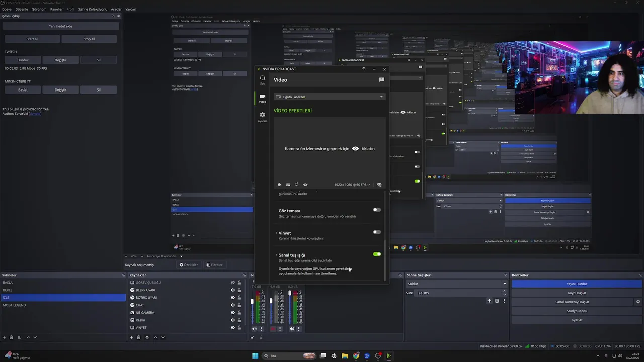Click small eye icon in preview toolbar

[305, 185]
